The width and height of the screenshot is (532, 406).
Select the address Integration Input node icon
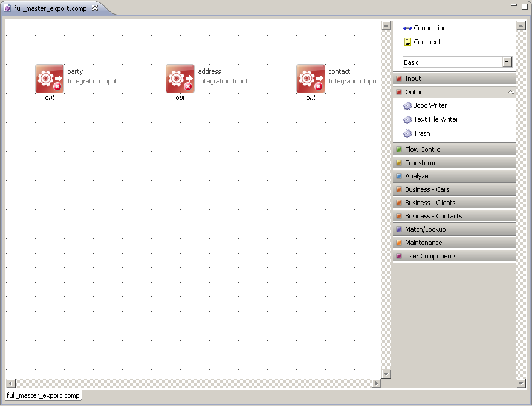point(180,79)
